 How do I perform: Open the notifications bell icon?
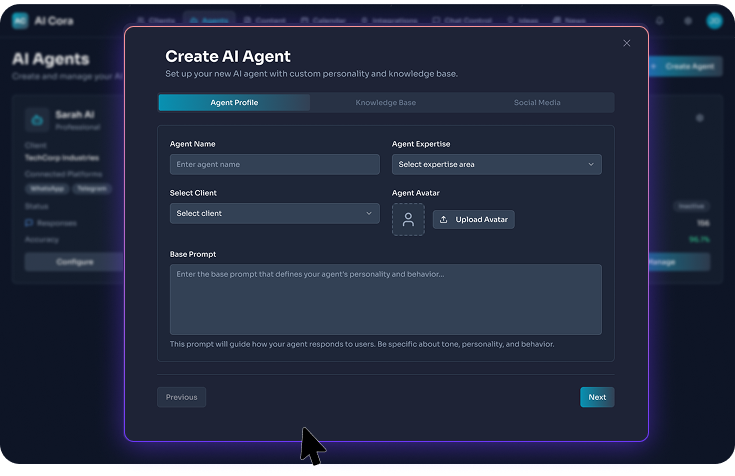659,21
